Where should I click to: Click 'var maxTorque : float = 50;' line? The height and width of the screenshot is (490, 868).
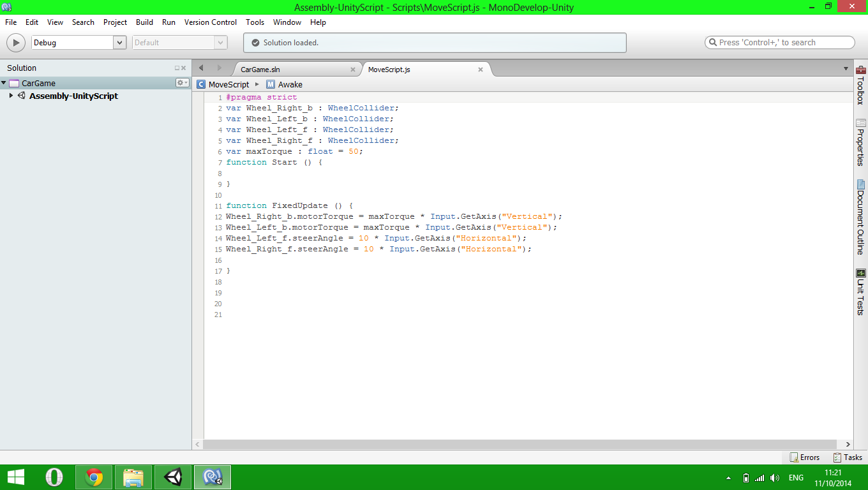pos(294,151)
